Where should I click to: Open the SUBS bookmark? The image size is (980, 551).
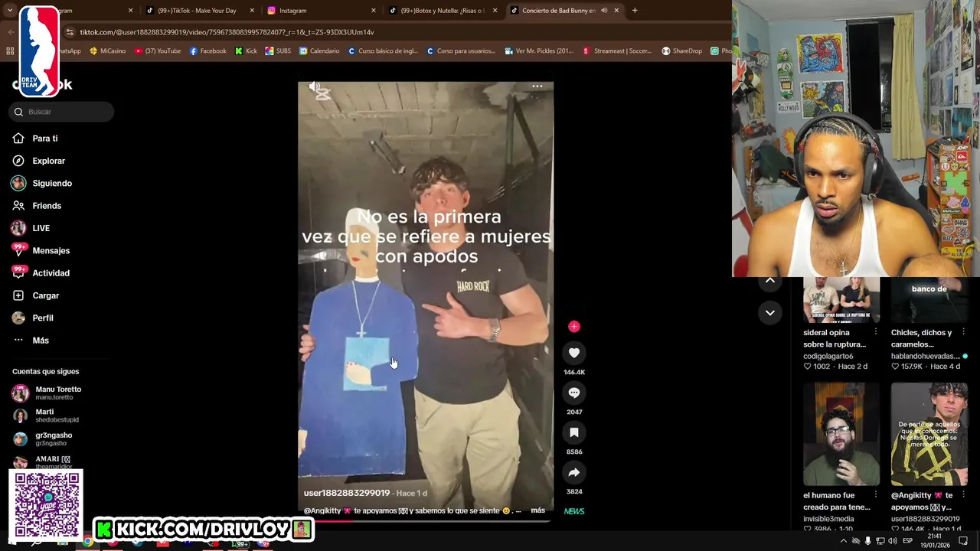[278, 51]
